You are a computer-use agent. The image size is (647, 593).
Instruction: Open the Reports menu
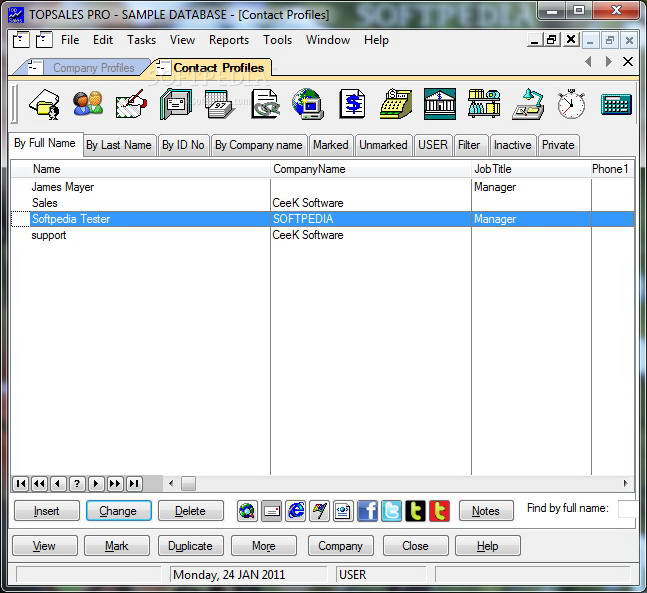click(x=228, y=40)
